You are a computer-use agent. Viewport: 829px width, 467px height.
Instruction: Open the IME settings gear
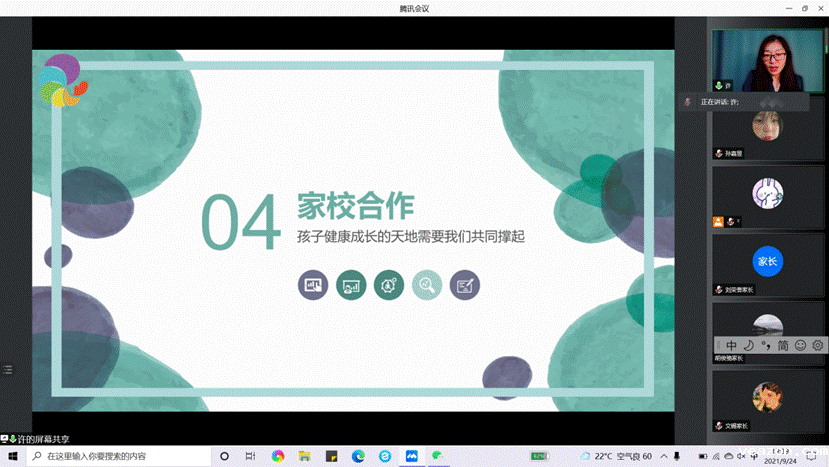point(817,345)
